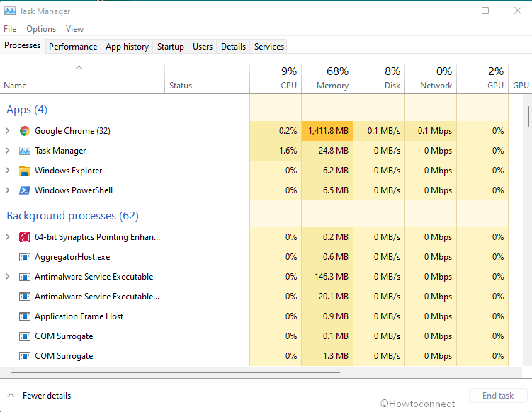This screenshot has width=532, height=412.
Task: Click the 146.3 MB memory cell
Action: pyautogui.click(x=327, y=277)
